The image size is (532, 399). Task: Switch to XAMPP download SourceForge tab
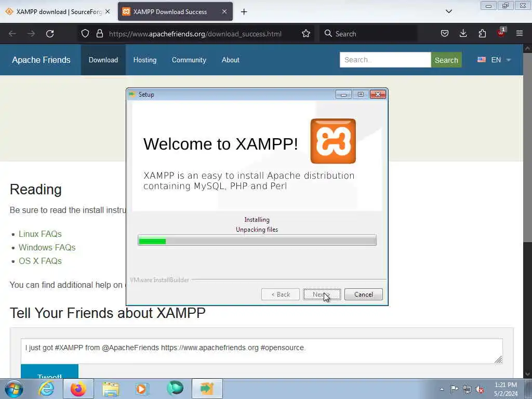coord(58,11)
